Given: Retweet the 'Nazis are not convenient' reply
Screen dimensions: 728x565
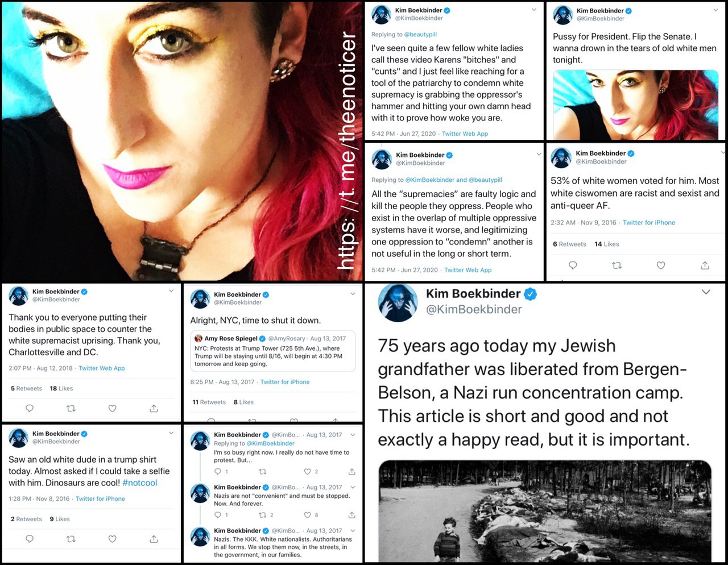Looking at the screenshot, I should [262, 515].
